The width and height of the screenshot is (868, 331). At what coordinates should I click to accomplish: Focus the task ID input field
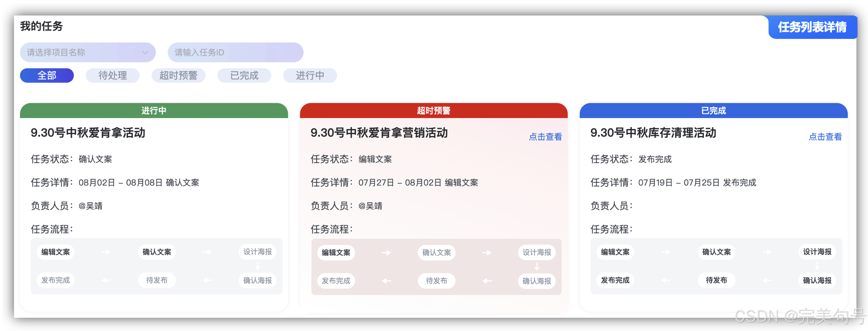(x=235, y=52)
